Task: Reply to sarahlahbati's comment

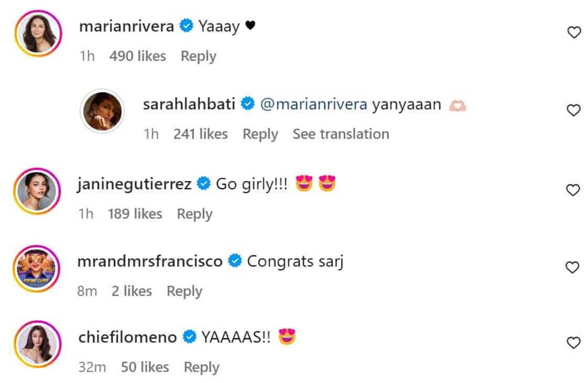Action: [260, 134]
